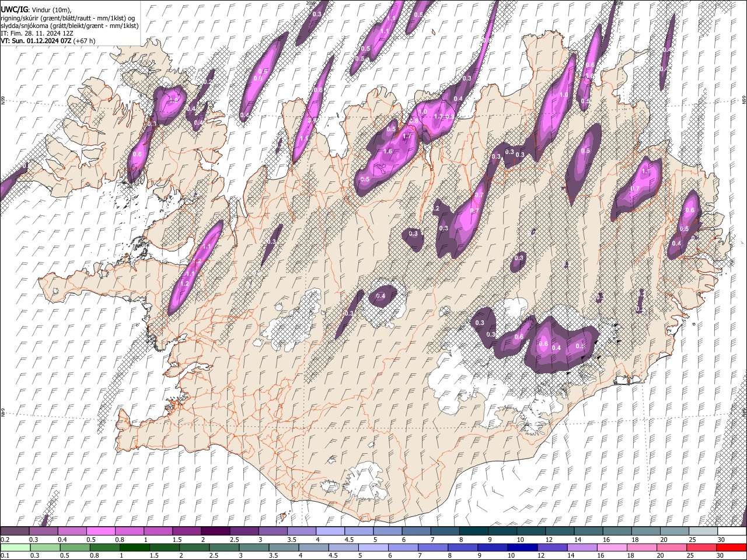Click the '1.6' precipitation value on the map

tap(388, 151)
